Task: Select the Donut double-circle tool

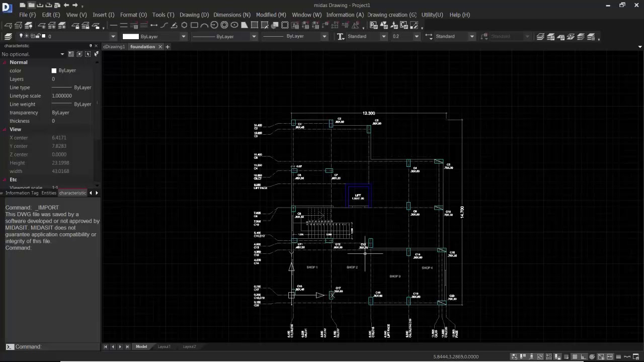Action: [x=224, y=25]
